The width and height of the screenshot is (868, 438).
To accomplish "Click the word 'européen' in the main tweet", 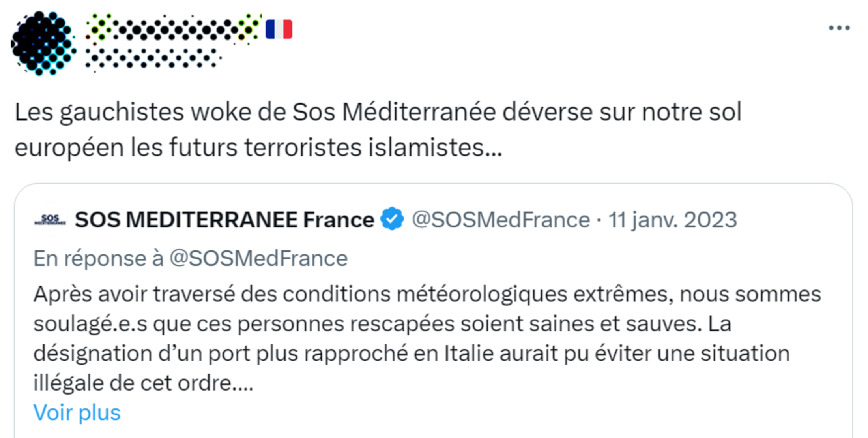I will click(x=69, y=147).
